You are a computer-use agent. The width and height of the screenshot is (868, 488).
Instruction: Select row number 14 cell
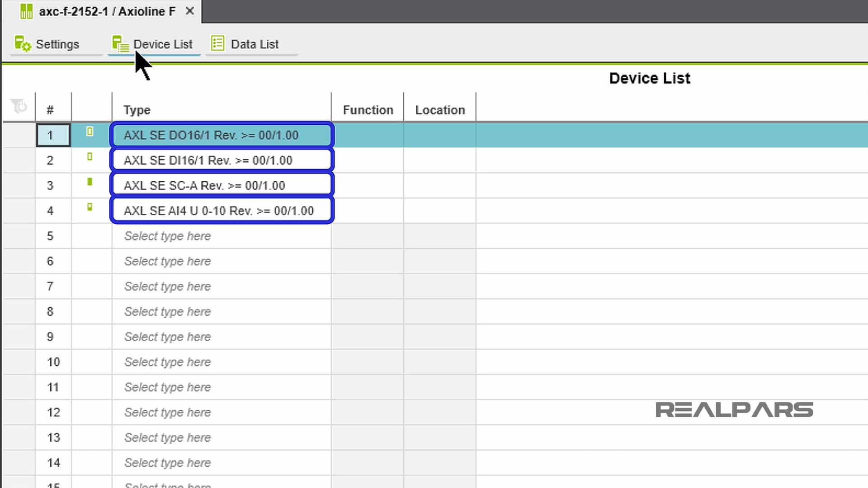coord(53,463)
